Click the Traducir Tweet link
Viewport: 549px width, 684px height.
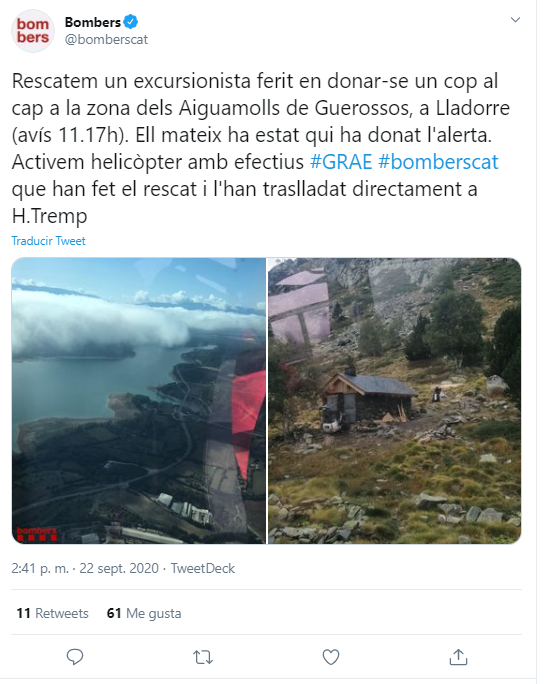click(x=48, y=241)
